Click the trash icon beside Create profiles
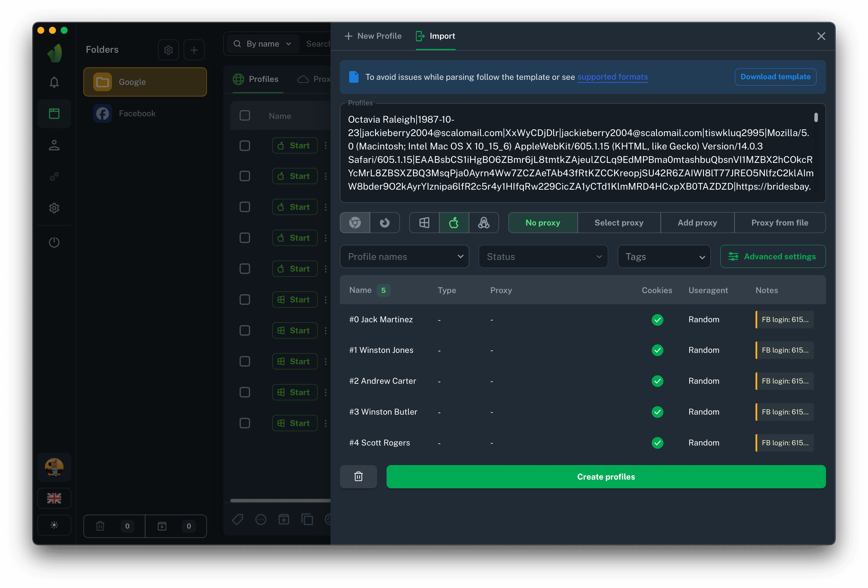Image resolution: width=868 pixels, height=588 pixels. (358, 477)
